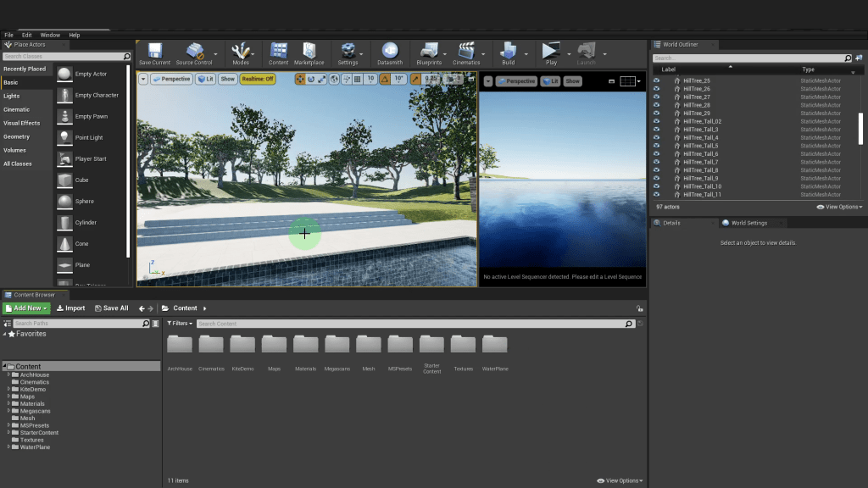Open the Marketplace from the toolbar
The height and width of the screenshot is (488, 868).
tap(309, 52)
